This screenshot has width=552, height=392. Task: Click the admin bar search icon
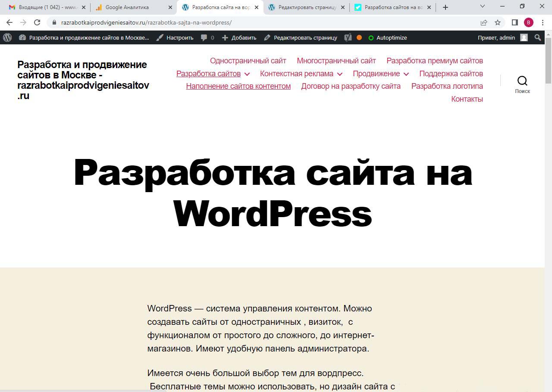click(538, 37)
